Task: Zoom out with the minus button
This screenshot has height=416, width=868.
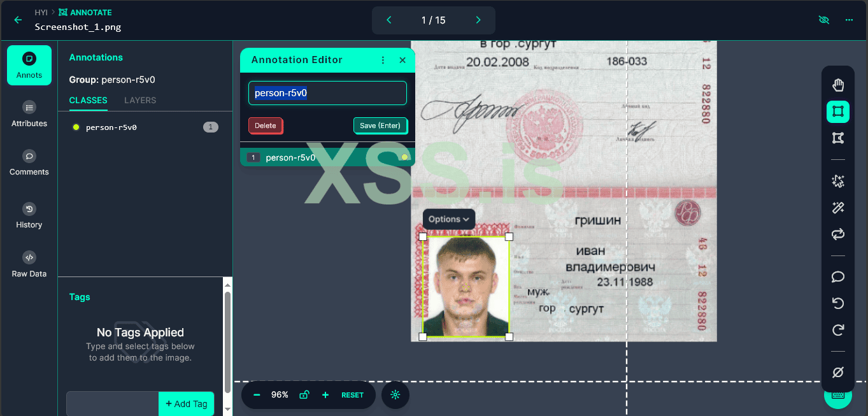Action: click(257, 395)
